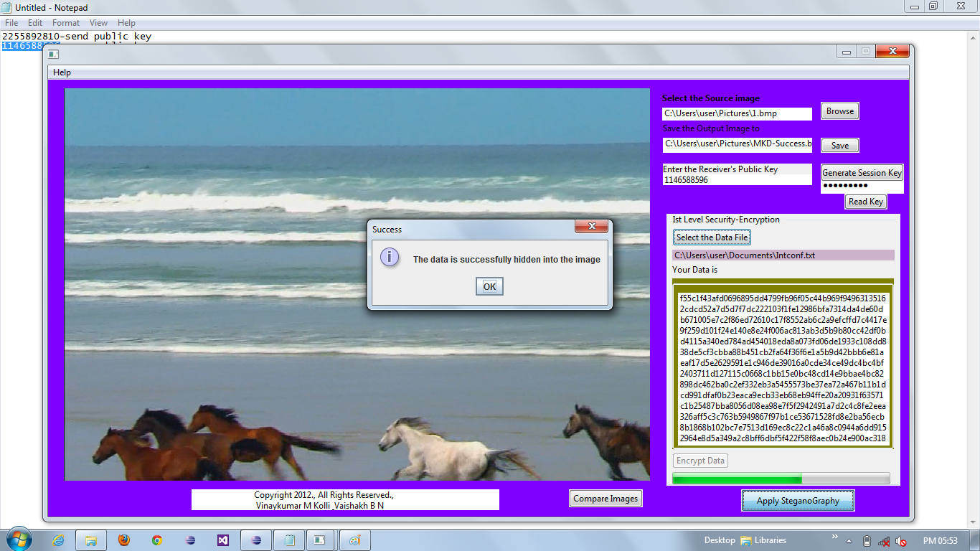Click Browse to select the source image
The height and width of the screenshot is (551, 980).
pyautogui.click(x=839, y=110)
